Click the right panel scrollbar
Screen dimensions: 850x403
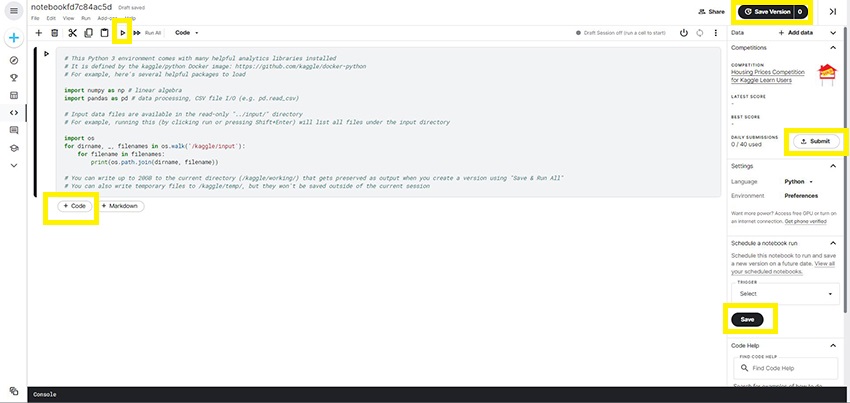(x=845, y=168)
